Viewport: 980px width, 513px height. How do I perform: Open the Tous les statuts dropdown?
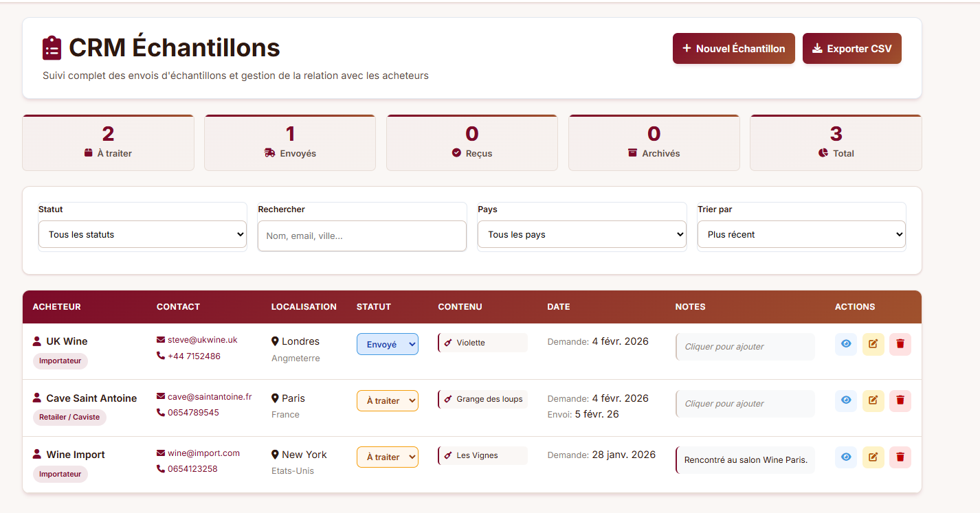coord(142,234)
